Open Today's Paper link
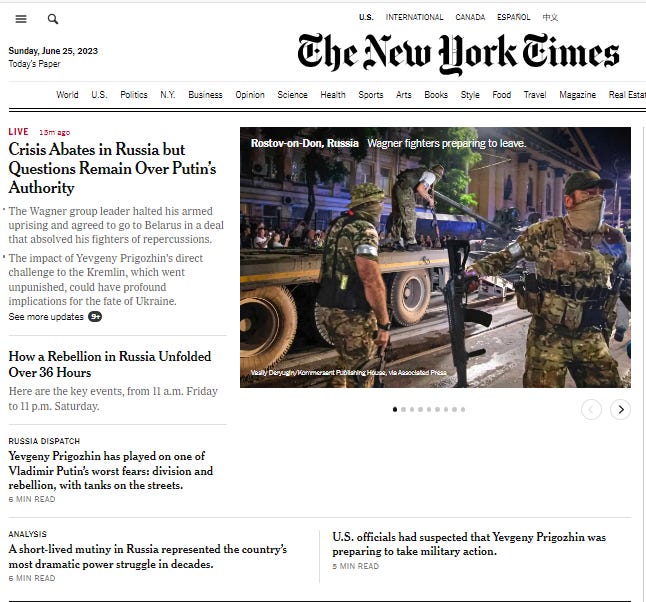 coord(34,64)
